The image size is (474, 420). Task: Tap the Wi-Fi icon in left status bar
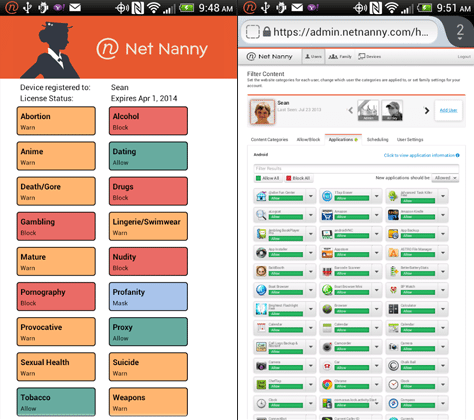point(154,8)
